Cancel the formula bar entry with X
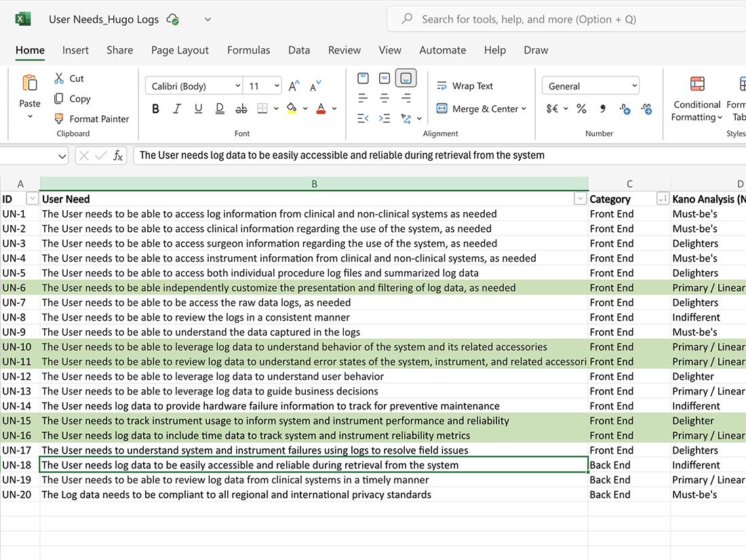 point(83,155)
